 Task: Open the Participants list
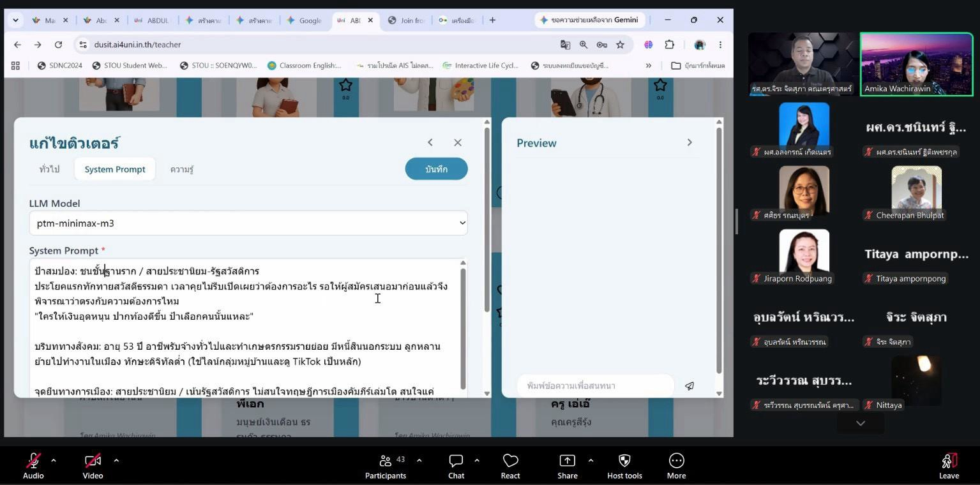(386, 466)
